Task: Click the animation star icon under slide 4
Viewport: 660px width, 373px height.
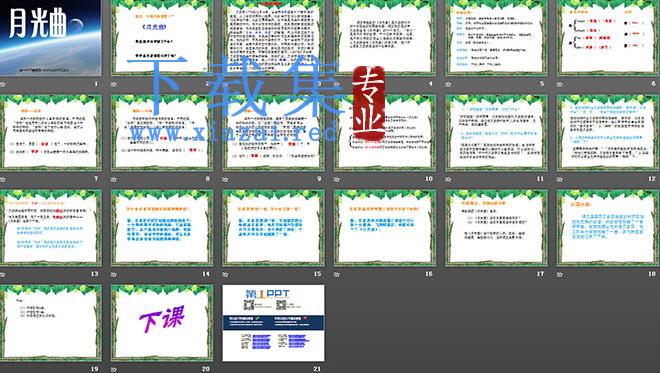Action: point(337,85)
